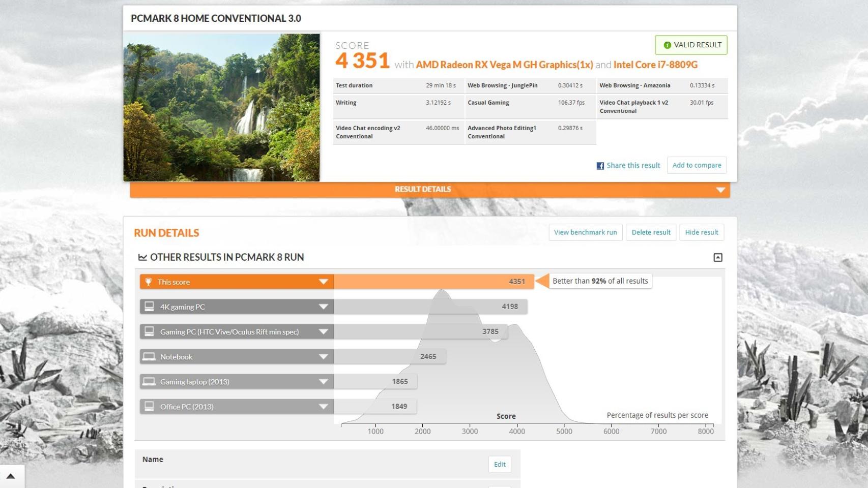Click the laptop icon beside Notebook
Image resolution: width=868 pixels, height=488 pixels.
tap(149, 356)
